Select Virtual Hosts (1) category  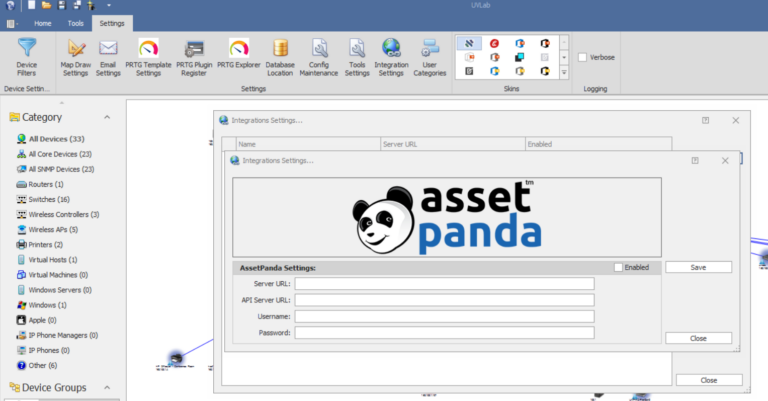47,260
